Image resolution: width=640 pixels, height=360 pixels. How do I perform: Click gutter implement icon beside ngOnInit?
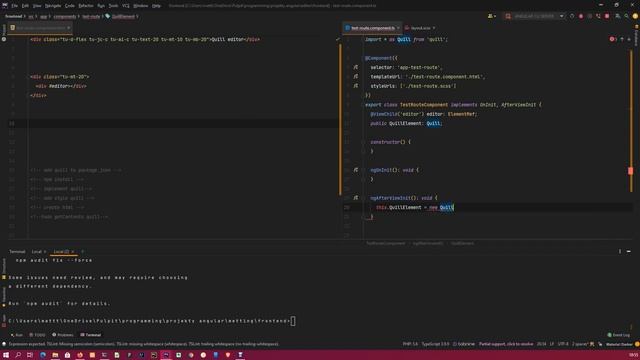point(356,170)
